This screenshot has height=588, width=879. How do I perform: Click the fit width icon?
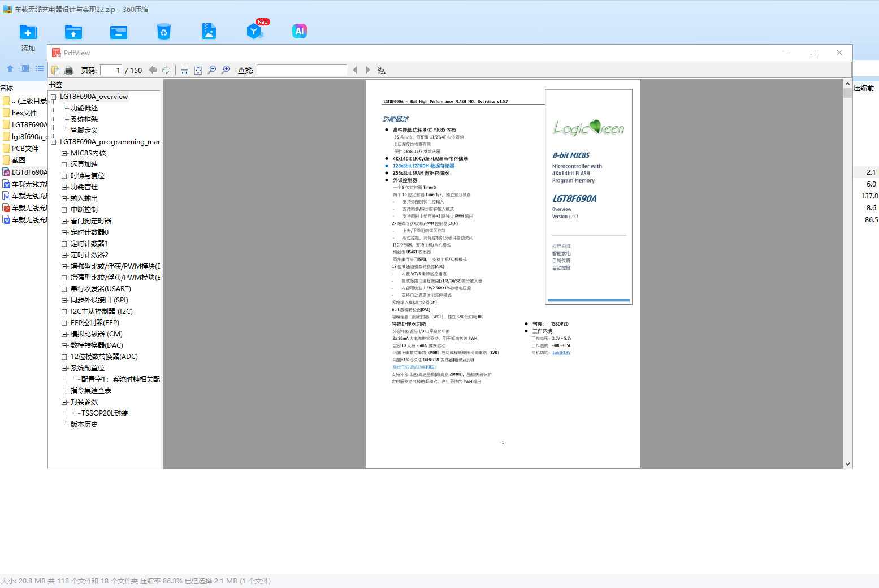[x=184, y=70]
